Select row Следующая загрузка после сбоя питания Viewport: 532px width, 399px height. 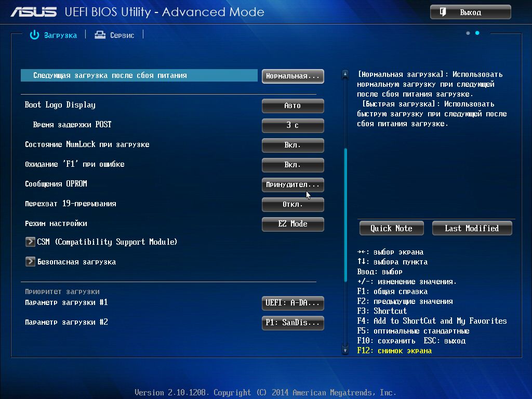(139, 75)
